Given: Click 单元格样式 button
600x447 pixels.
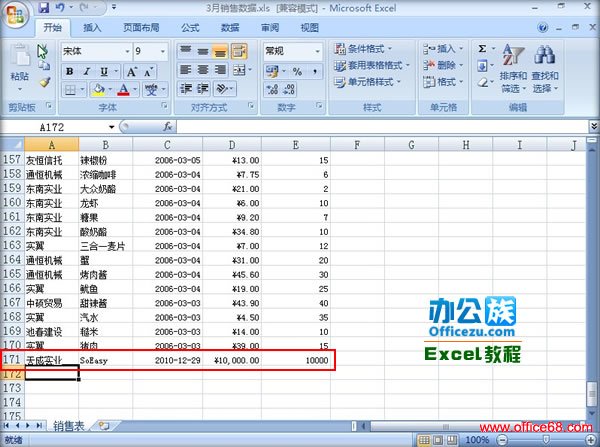Looking at the screenshot, I should [367, 82].
